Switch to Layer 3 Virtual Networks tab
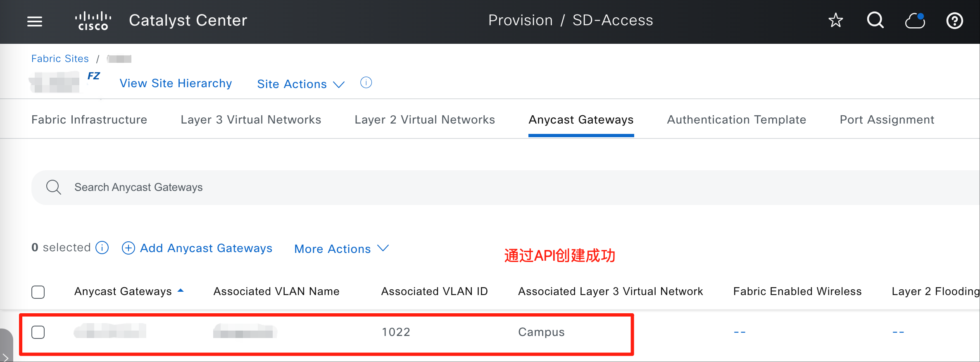Viewport: 980px width, 362px height. point(251,119)
